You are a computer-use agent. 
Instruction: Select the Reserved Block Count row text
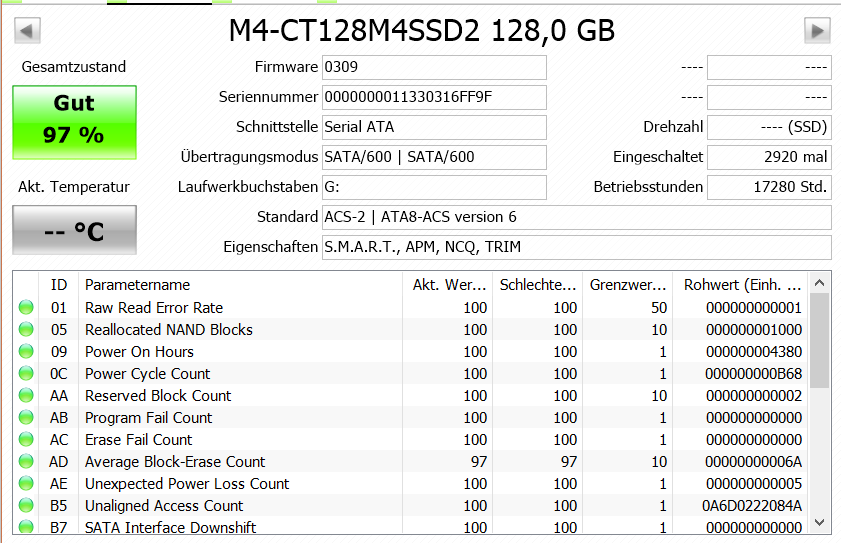[158, 395]
